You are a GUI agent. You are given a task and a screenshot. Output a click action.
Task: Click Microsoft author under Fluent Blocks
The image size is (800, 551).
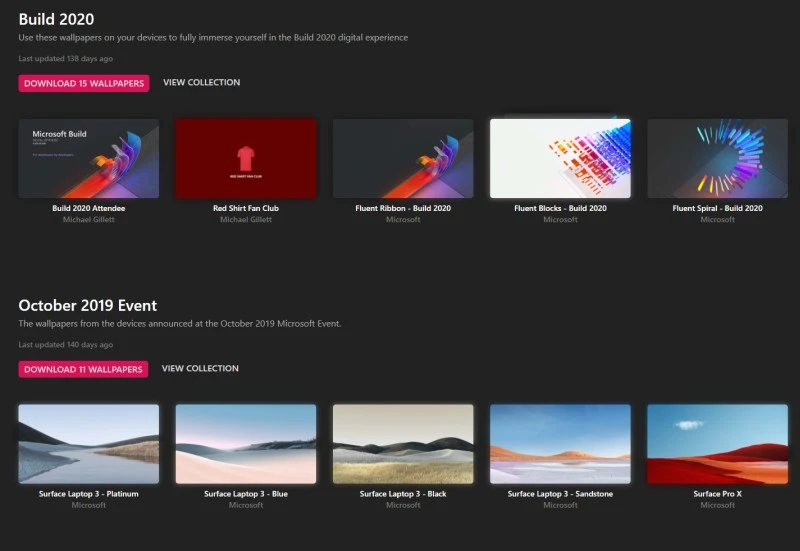tap(560, 219)
